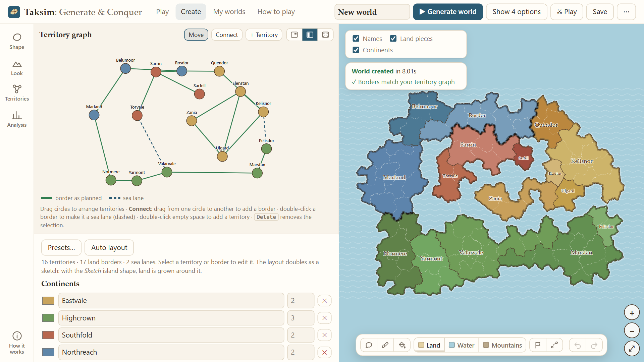Viewport: 644px width, 362px height.
Task: Zoom in on the map
Action: (x=632, y=313)
